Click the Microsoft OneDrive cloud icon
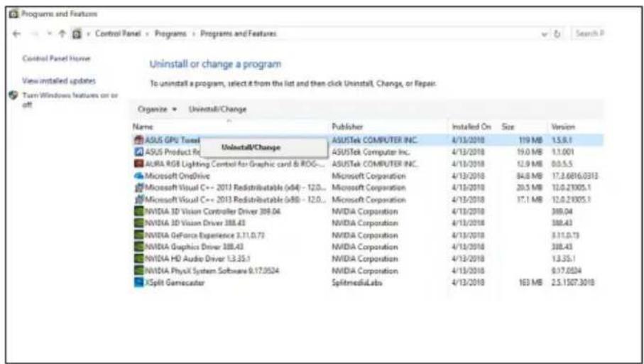 click(139, 176)
